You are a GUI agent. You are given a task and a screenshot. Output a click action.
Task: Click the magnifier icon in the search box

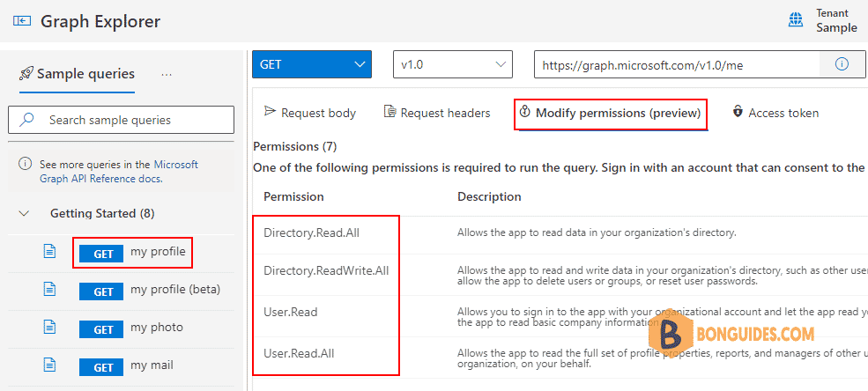pos(26,120)
